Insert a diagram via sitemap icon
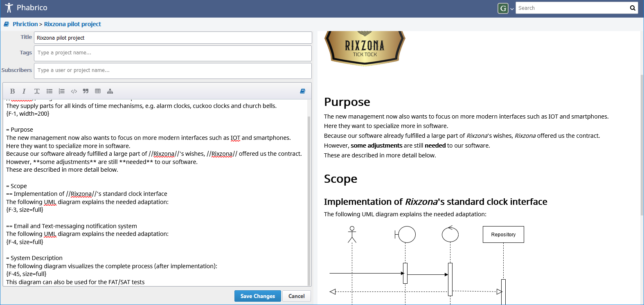 click(x=110, y=91)
